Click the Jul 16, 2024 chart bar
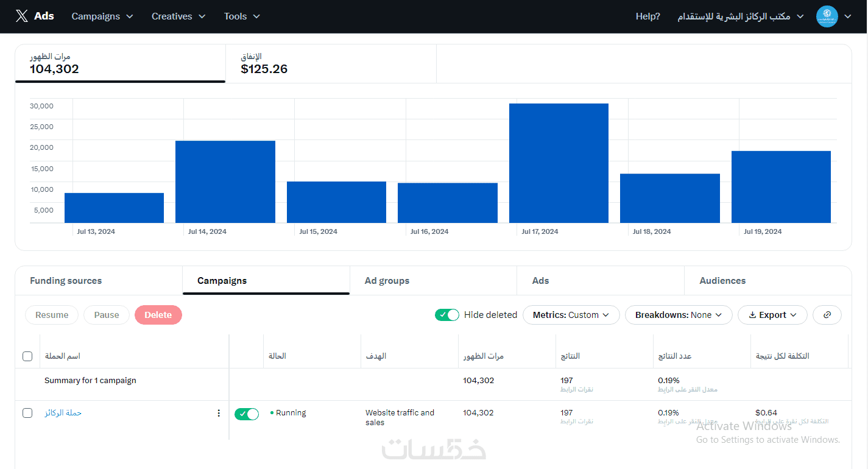 coord(448,203)
